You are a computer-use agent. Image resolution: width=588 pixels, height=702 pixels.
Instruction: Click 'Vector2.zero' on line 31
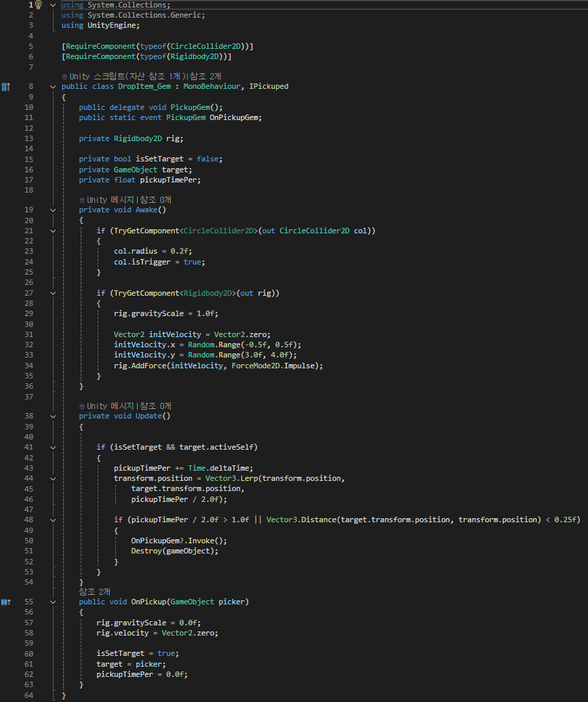click(240, 335)
